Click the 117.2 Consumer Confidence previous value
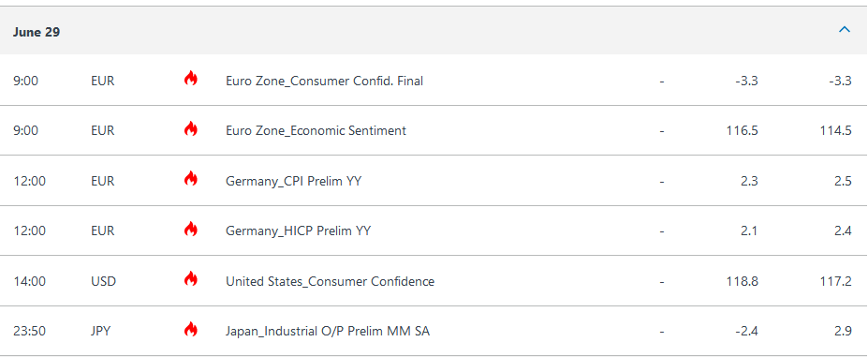868x357 pixels. pyautogui.click(x=836, y=281)
